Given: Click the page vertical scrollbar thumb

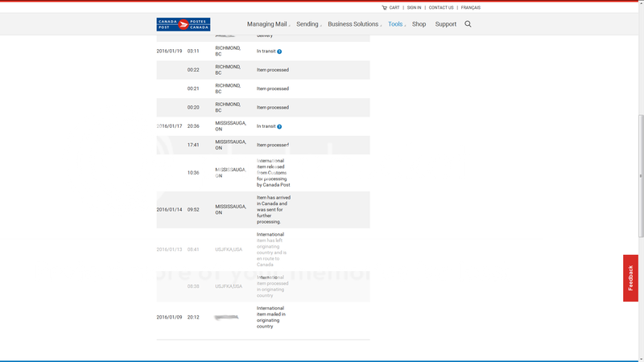Looking at the screenshot, I should 640,175.
